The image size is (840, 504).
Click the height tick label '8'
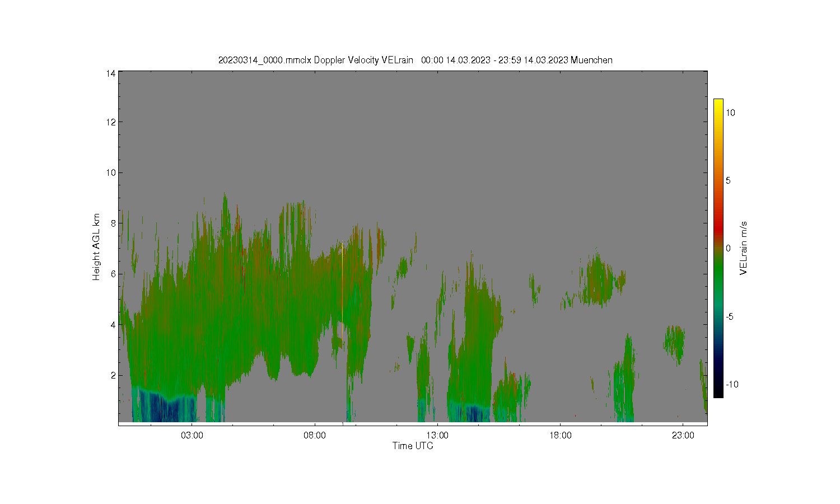[113, 223]
